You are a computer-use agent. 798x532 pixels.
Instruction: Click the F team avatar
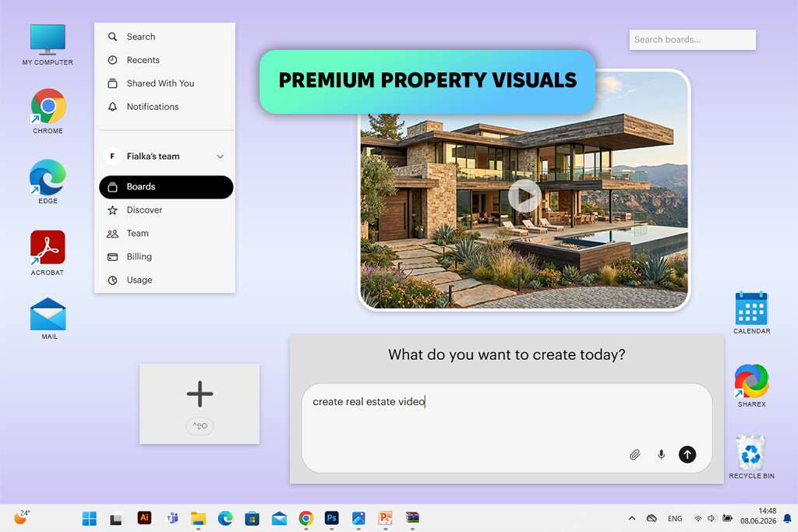112,156
